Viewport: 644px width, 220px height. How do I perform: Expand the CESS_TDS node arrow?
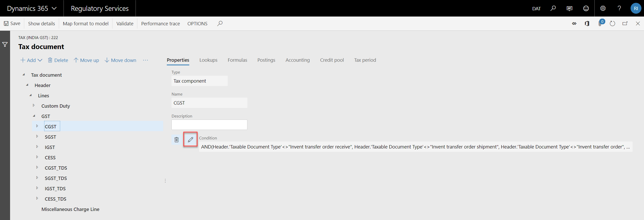click(37, 198)
